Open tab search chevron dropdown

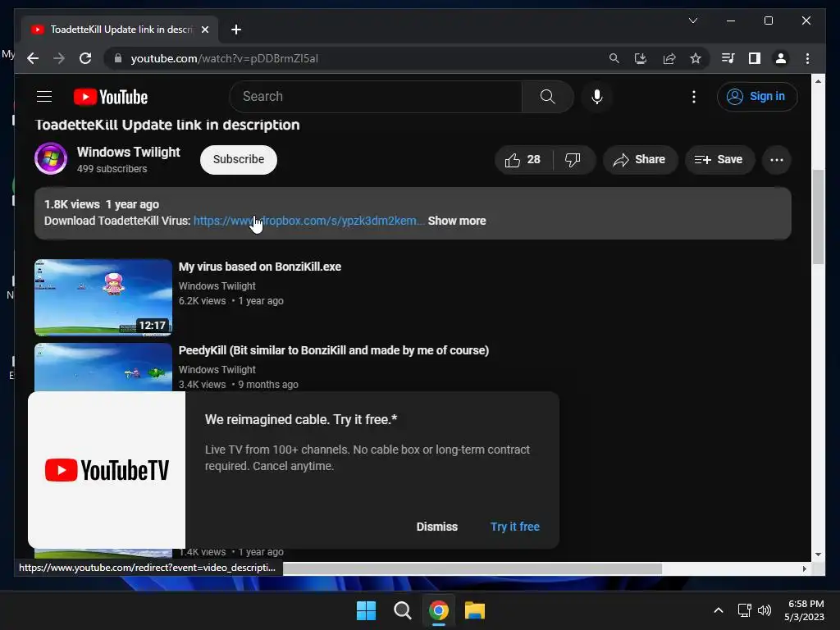[692, 21]
